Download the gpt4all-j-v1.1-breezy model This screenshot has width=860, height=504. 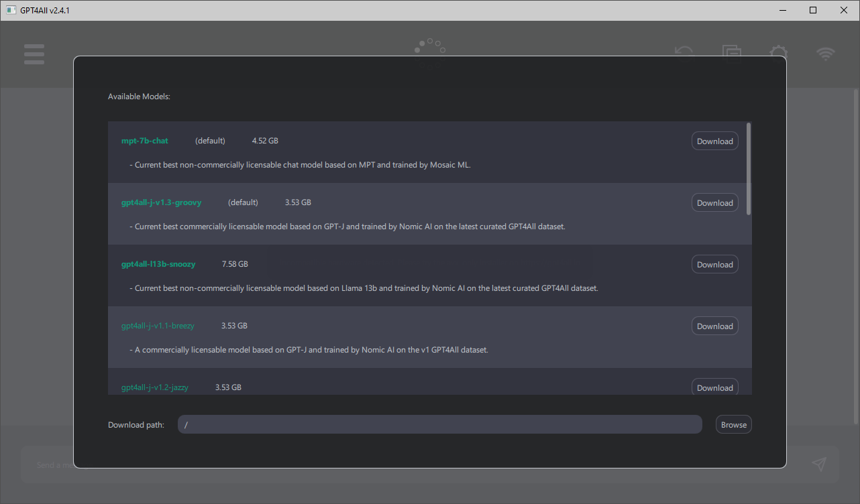[x=714, y=326]
